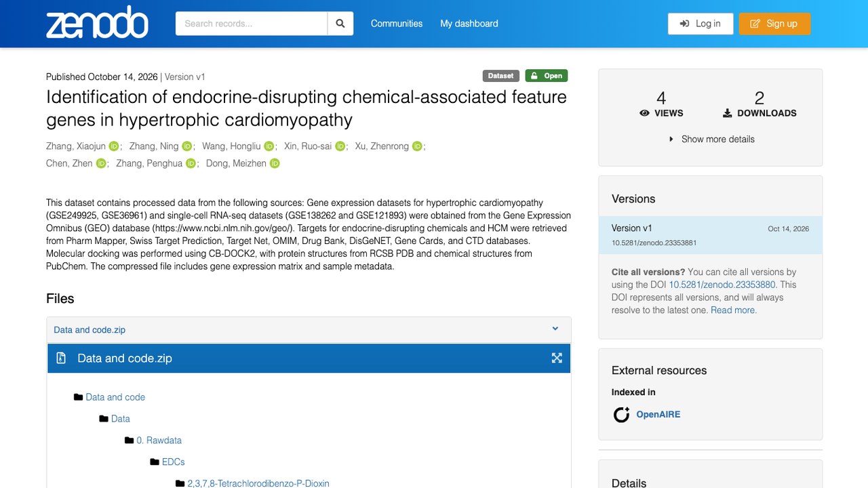868x488 pixels.
Task: Click the Dataset badge
Action: (501, 76)
